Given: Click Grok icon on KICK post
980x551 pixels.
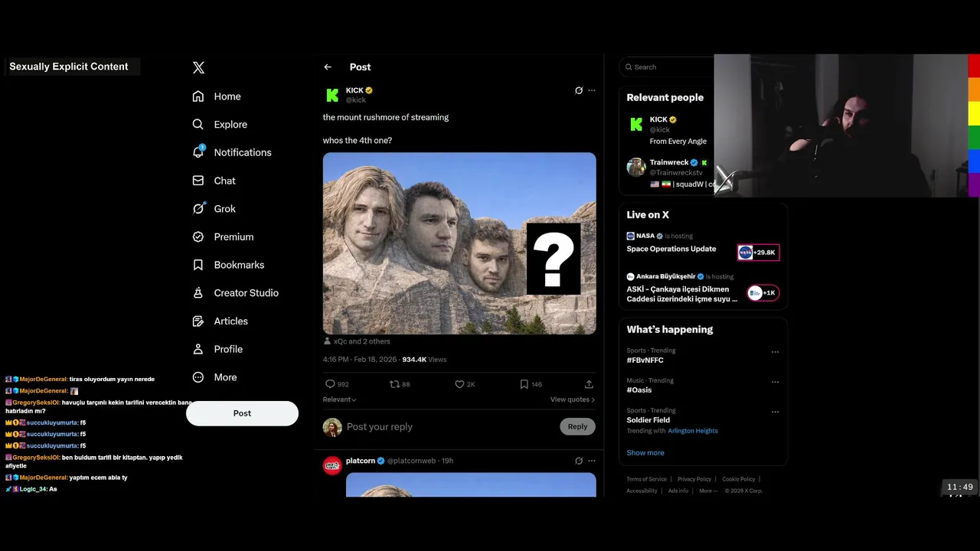Looking at the screenshot, I should pyautogui.click(x=579, y=90).
